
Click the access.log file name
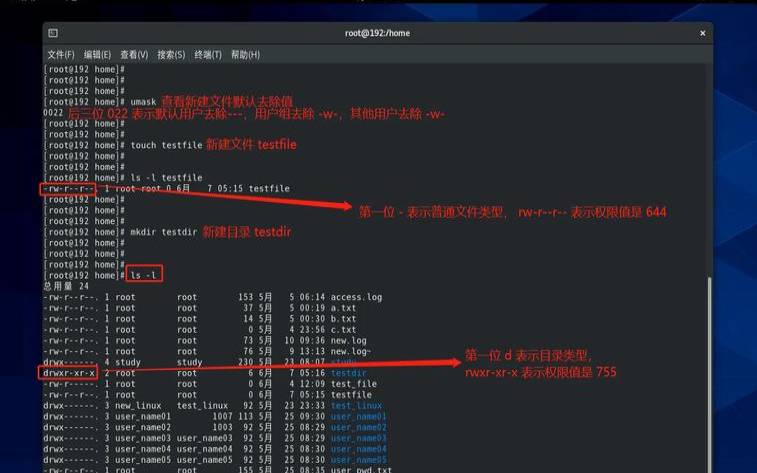click(x=356, y=297)
